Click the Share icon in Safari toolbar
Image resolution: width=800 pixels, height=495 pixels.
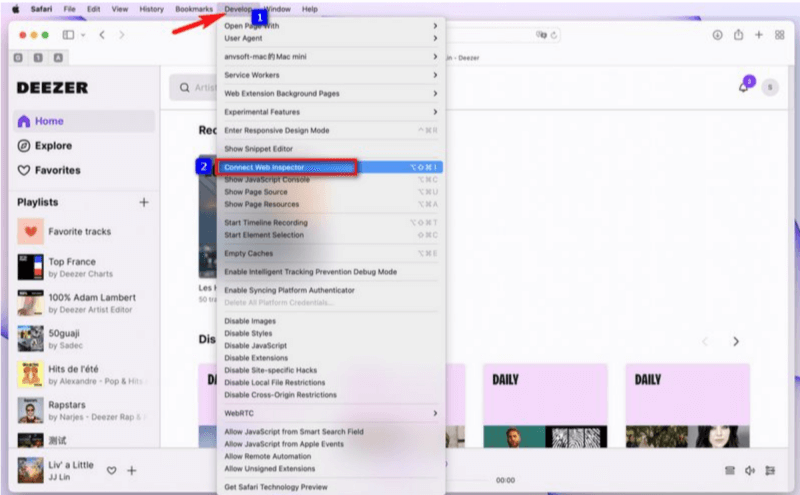[738, 35]
